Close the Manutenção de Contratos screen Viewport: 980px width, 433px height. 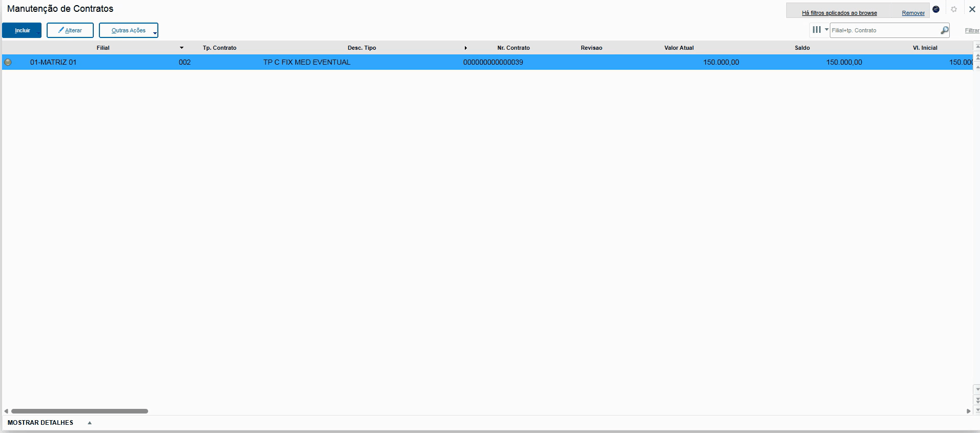[972, 9]
